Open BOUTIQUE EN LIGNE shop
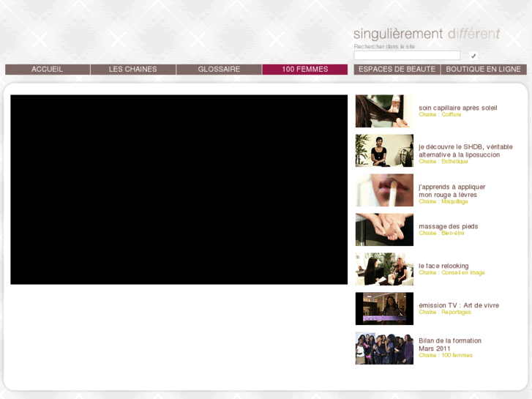 tap(484, 70)
